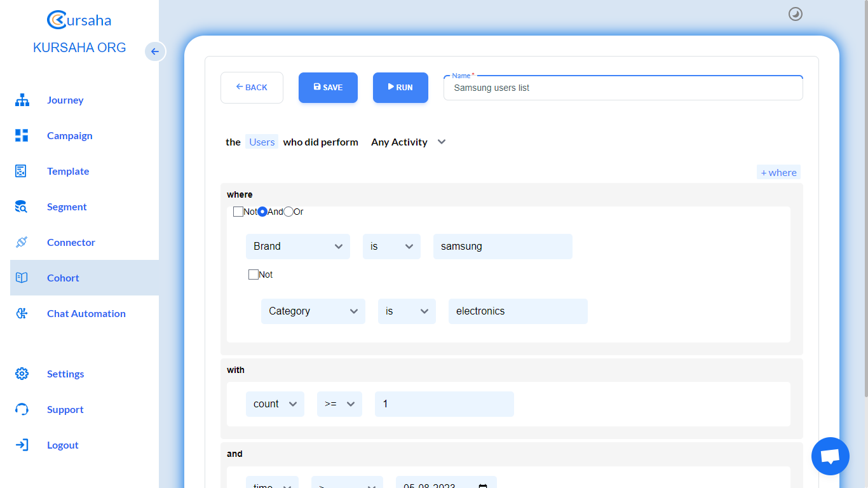
Task: Click the Connector plug icon
Action: coord(22,242)
